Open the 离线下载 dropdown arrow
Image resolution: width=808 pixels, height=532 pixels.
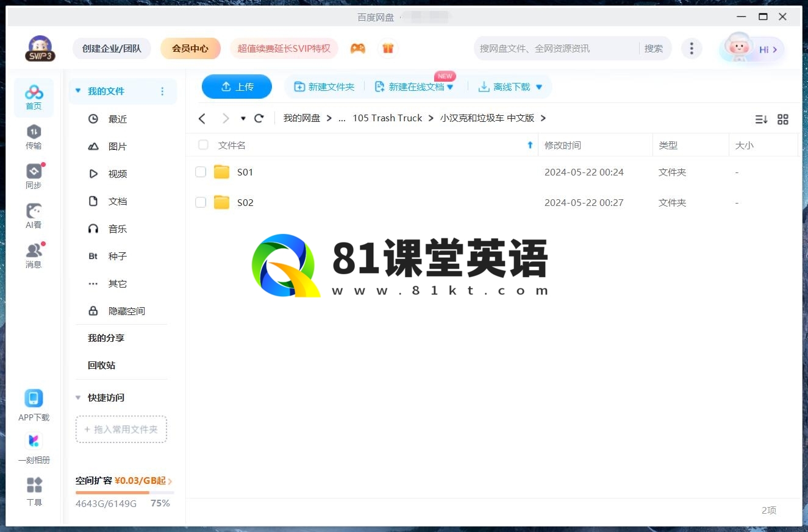pos(538,87)
